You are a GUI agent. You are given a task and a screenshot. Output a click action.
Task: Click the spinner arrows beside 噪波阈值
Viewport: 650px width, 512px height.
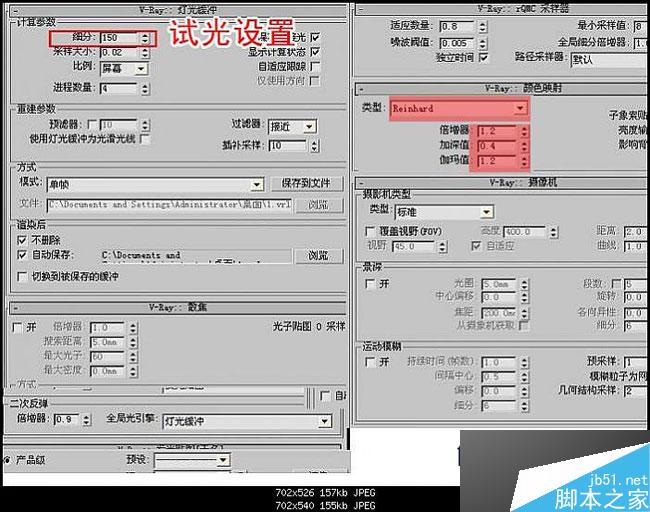pos(482,43)
